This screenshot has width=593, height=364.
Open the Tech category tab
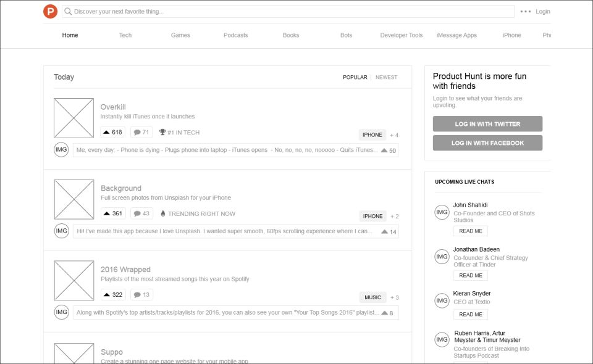coord(125,35)
